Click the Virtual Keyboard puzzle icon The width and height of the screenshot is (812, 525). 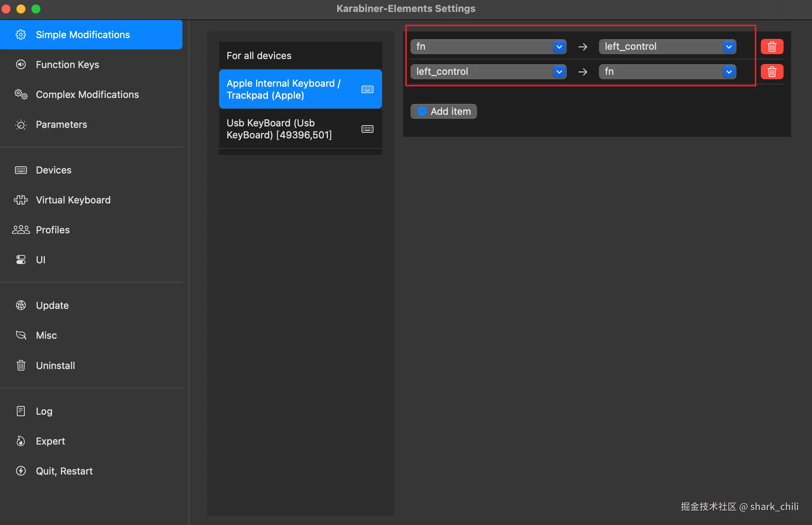click(x=21, y=200)
